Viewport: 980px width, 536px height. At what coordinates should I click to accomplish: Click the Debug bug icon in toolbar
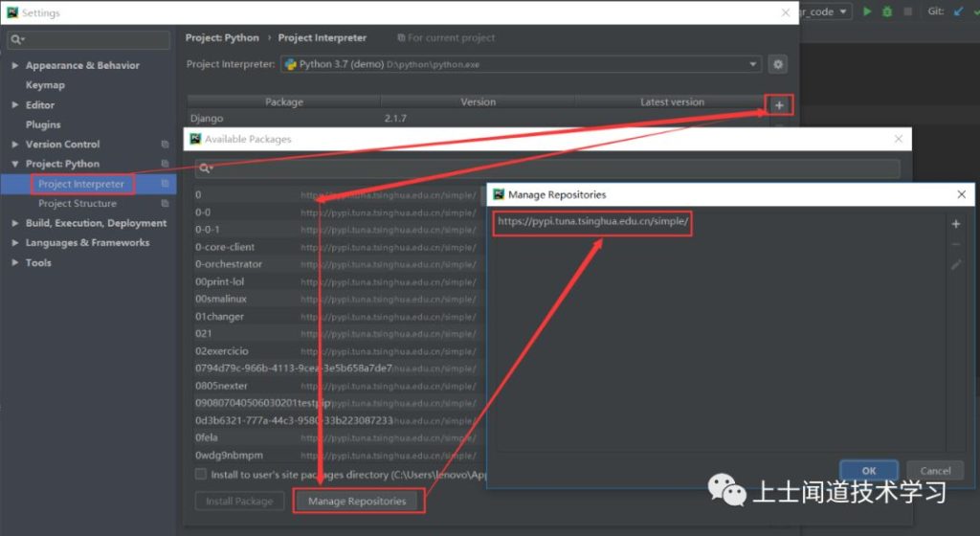coord(887,11)
